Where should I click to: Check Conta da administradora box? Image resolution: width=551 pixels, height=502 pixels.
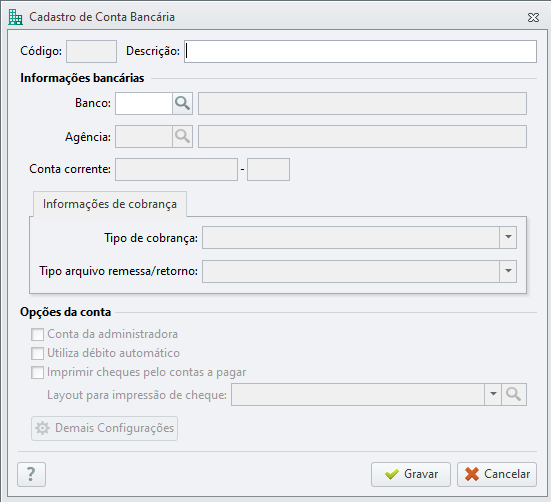click(x=38, y=334)
